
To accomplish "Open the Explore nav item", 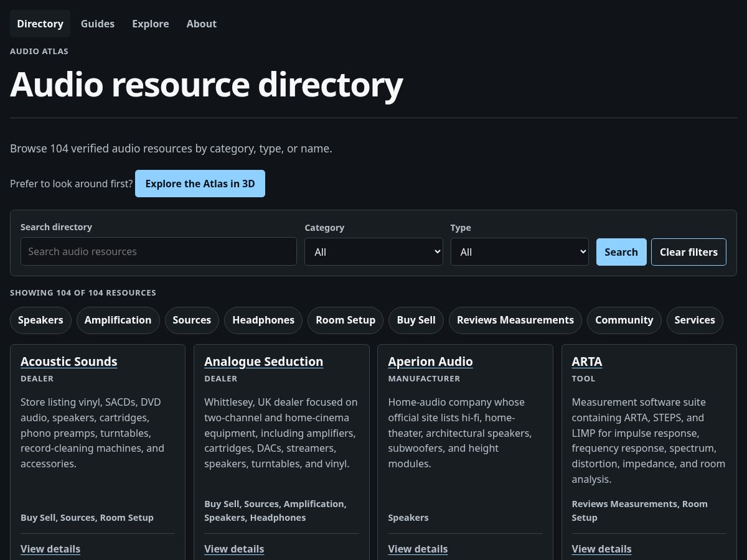I will click(x=151, y=24).
